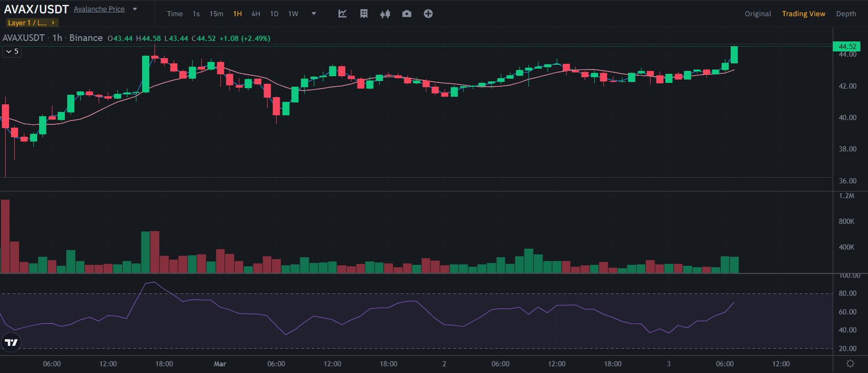Viewport: 868px width, 373px height.
Task: Collapse the indicator legend showing 5
Action: (12, 51)
